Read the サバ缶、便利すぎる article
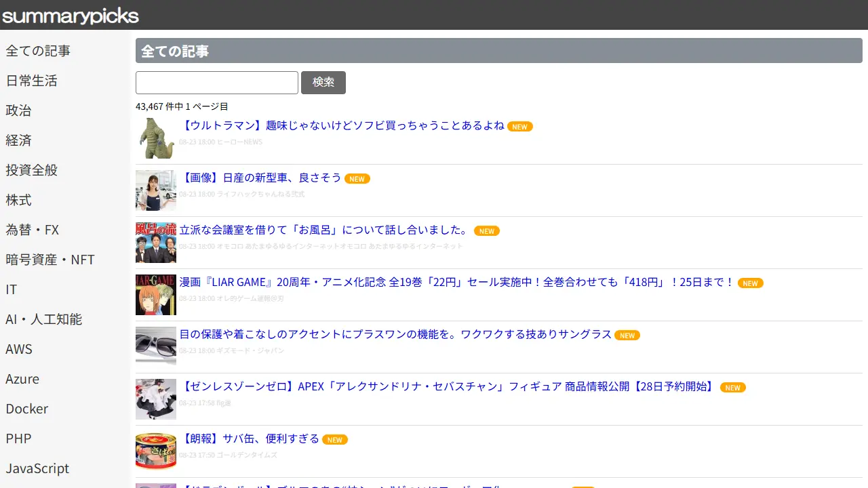This screenshot has height=488, width=868. [250, 439]
